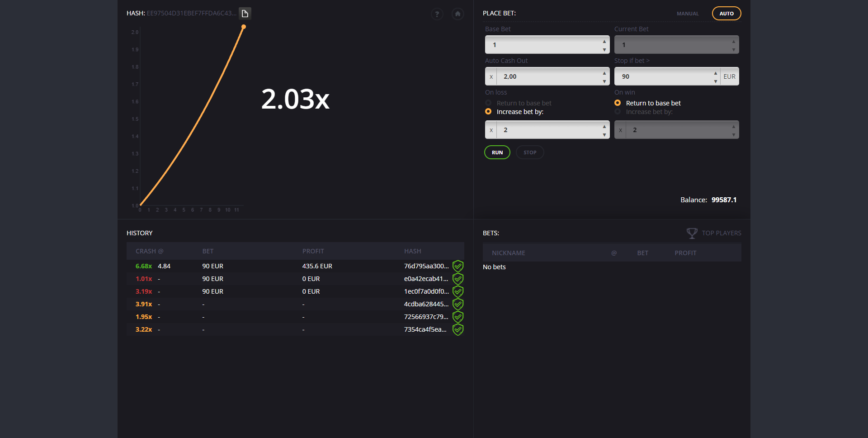Screen dimensions: 868x438
Task: Click the home icon above the graph
Action: tap(458, 14)
